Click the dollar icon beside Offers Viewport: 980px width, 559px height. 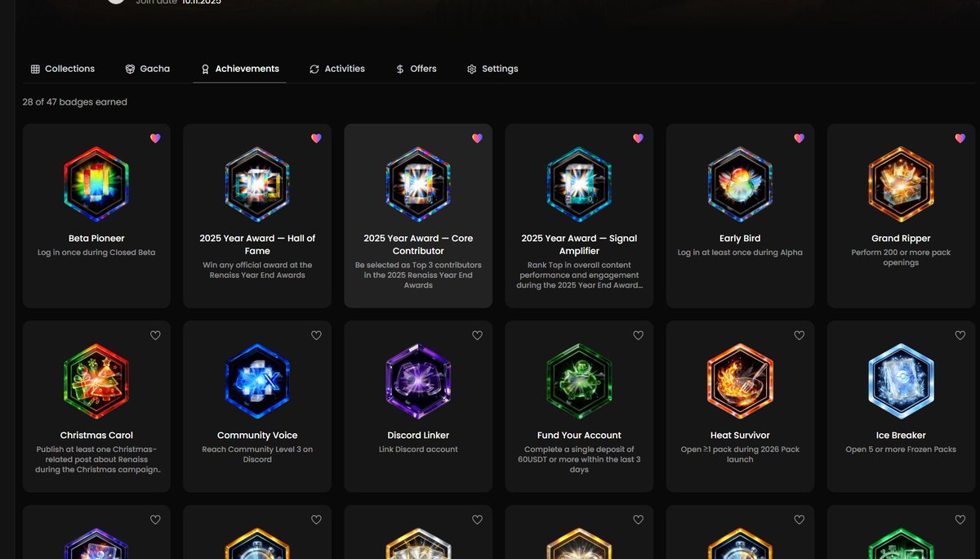click(399, 69)
